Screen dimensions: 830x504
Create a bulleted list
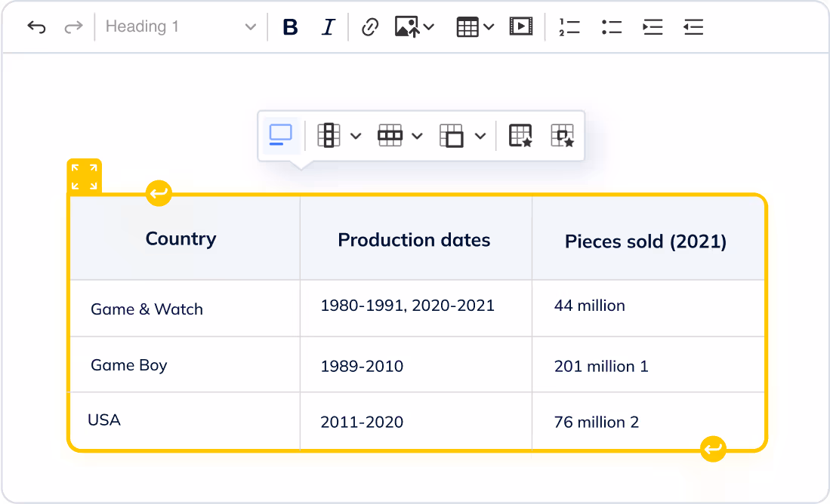click(x=611, y=27)
